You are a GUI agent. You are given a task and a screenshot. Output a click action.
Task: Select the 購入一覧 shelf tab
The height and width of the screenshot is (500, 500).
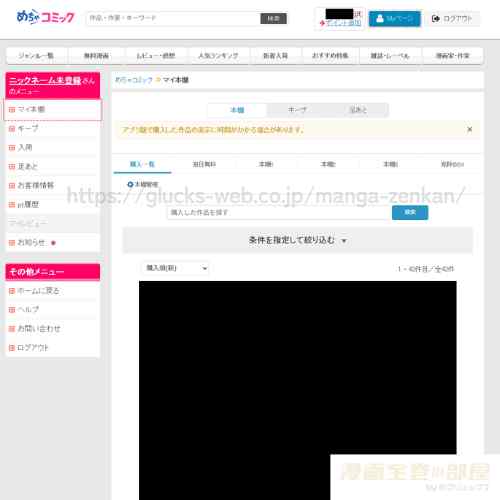click(142, 164)
